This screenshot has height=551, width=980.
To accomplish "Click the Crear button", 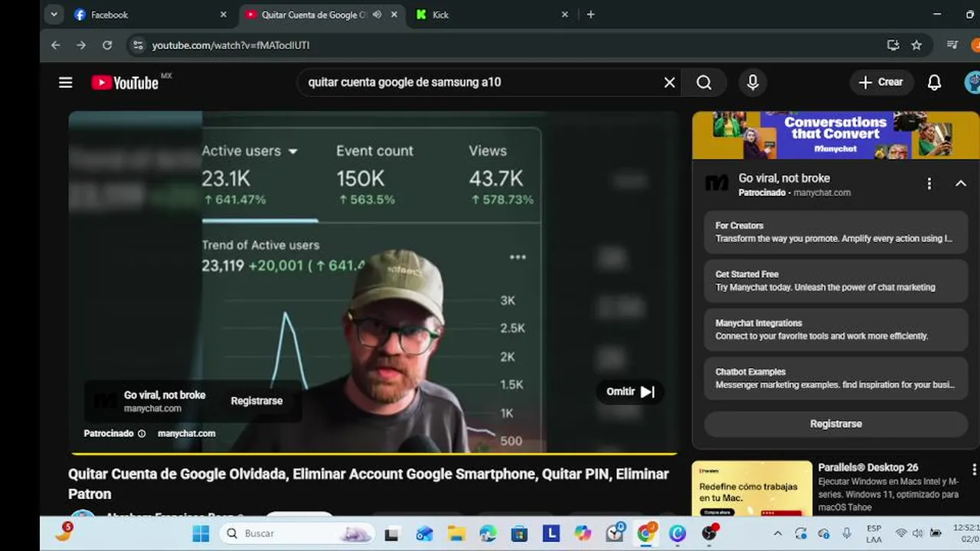I will (x=881, y=82).
